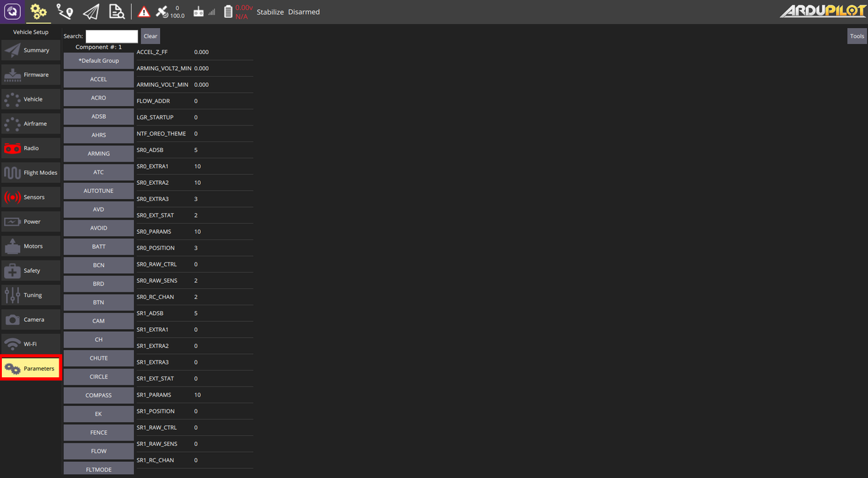Select the ARMING parameter group

point(99,154)
